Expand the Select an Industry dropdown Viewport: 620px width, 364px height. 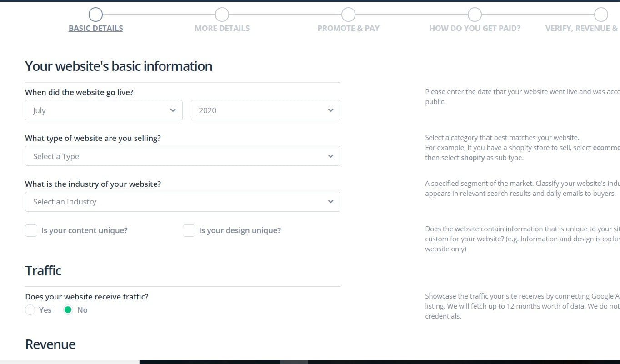[182, 202]
